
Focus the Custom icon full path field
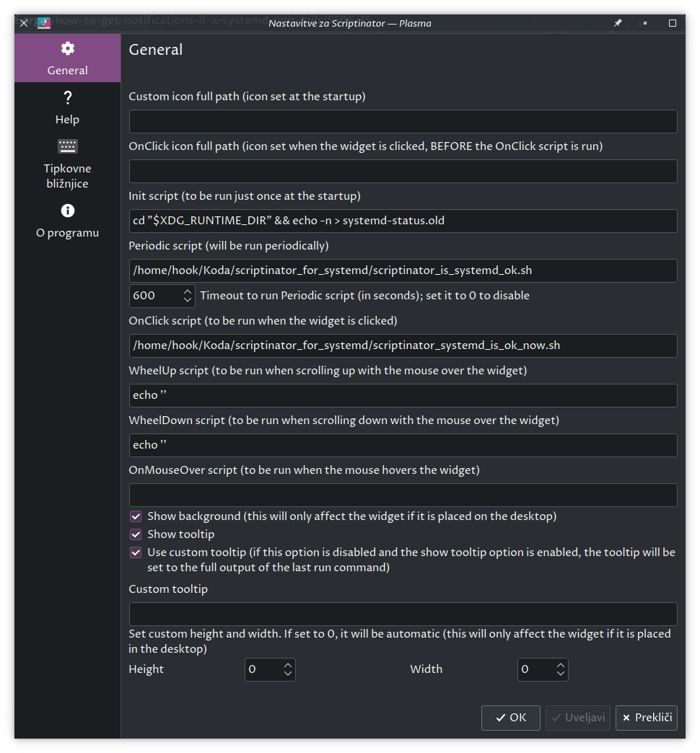[x=403, y=121]
